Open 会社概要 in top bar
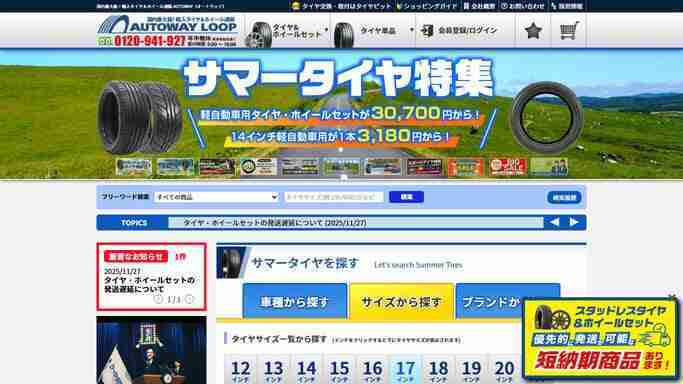This screenshot has width=683, height=384. click(480, 6)
